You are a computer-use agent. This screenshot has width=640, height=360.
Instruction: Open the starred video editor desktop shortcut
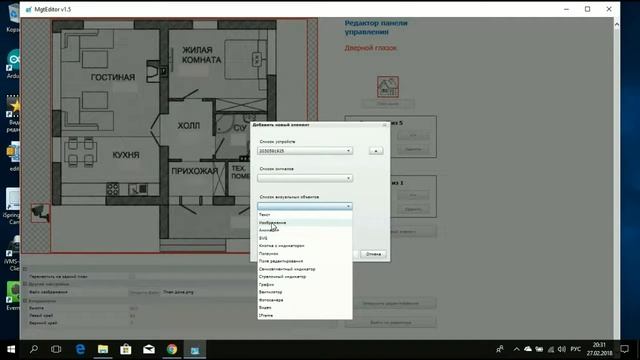point(13,114)
